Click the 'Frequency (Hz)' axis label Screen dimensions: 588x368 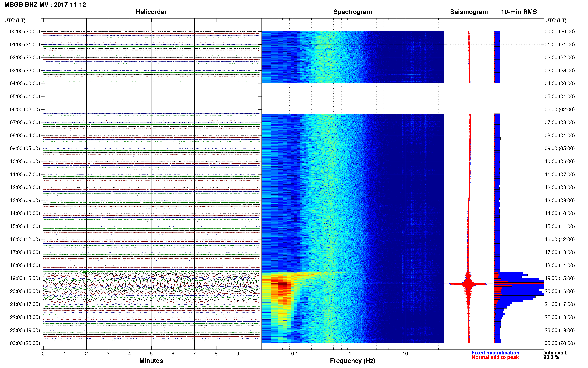tap(352, 361)
